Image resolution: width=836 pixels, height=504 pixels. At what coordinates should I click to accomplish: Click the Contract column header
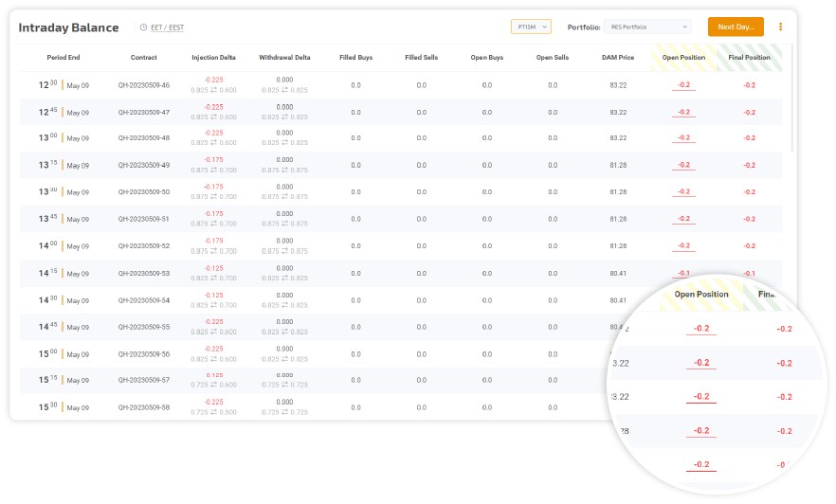[144, 58]
